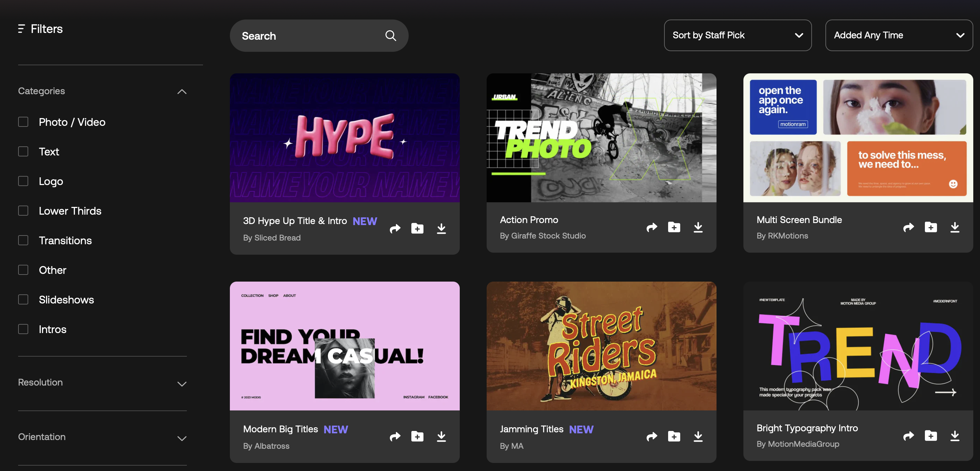Add Multi Screen Bundle to a folder
Viewport: 980px width, 471px height.
[931, 227]
